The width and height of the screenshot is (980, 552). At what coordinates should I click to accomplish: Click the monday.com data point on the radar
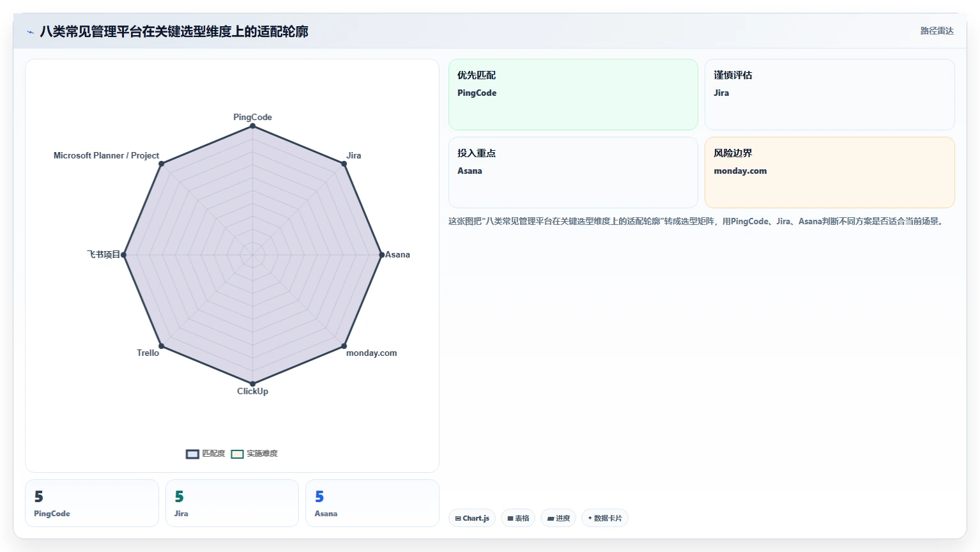coord(344,346)
